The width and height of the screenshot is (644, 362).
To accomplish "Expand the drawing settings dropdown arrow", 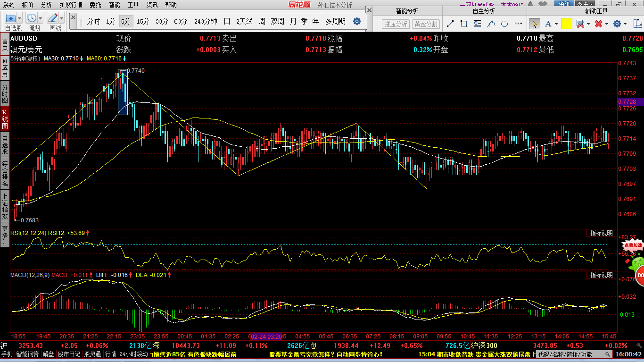I will tap(625, 24).
